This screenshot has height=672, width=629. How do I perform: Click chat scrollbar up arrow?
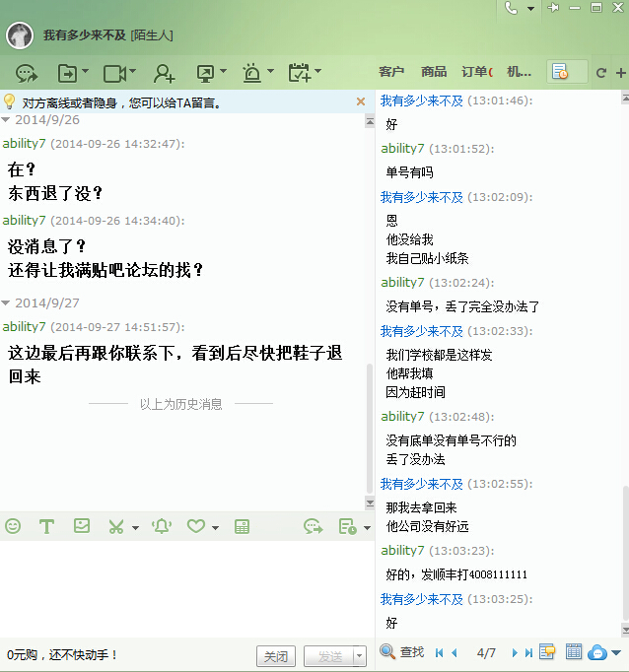370,121
